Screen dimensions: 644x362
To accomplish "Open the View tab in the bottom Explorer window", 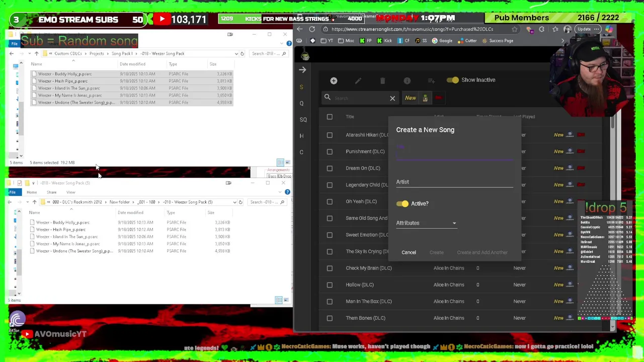I will [x=70, y=192].
